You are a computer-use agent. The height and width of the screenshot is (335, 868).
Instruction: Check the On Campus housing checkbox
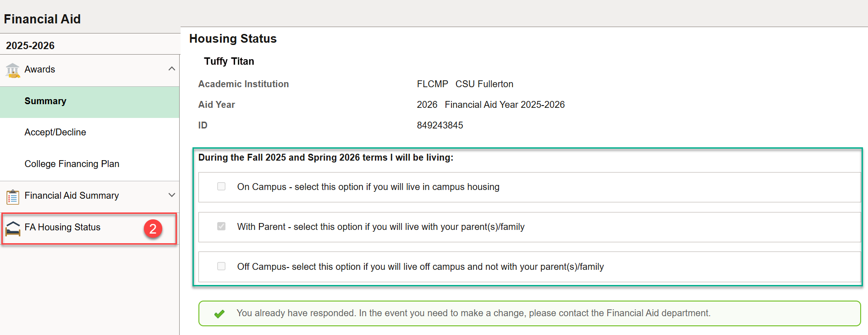click(221, 186)
